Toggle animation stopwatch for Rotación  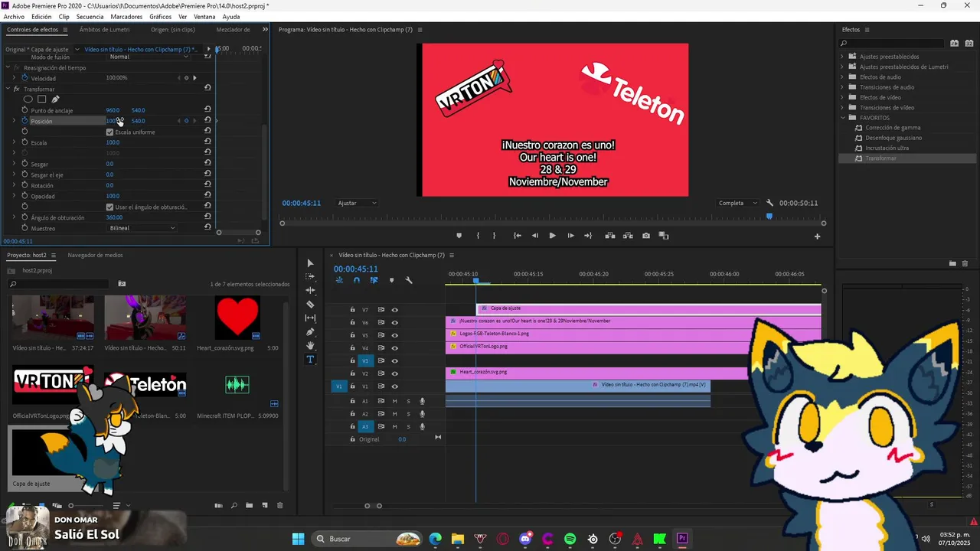pos(24,185)
